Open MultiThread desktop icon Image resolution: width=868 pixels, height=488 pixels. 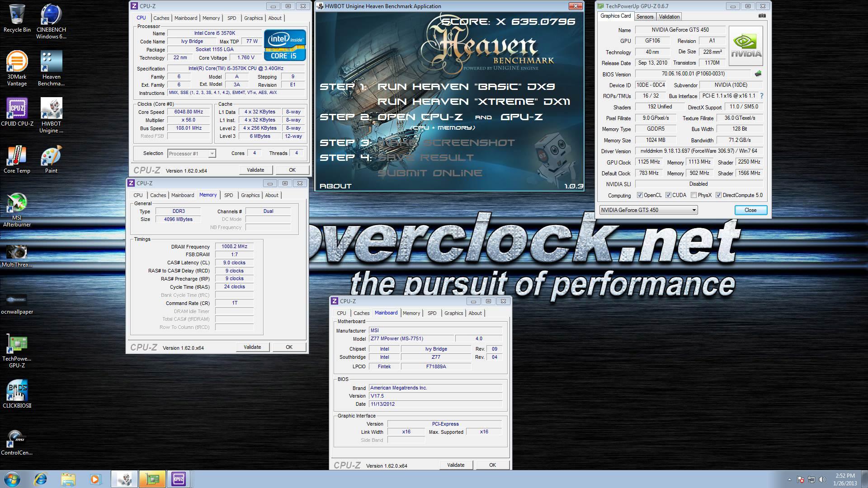(x=17, y=256)
